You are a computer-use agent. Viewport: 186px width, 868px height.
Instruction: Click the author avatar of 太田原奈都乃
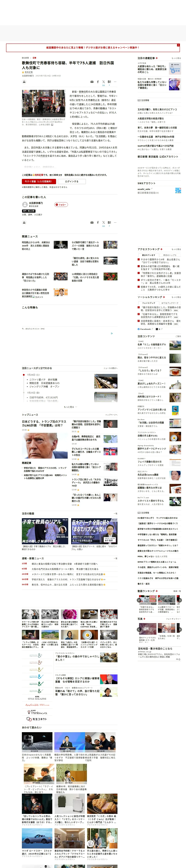pos(25,205)
